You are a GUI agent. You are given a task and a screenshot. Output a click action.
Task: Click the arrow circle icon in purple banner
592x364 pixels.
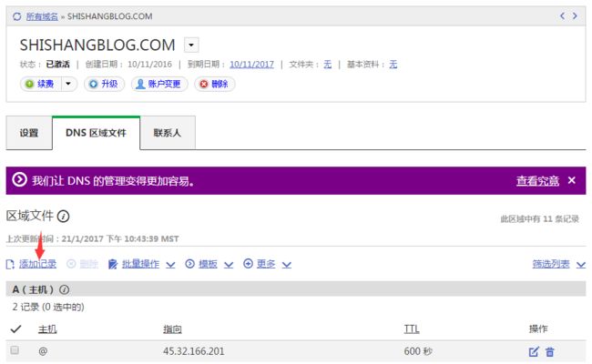tap(20, 180)
